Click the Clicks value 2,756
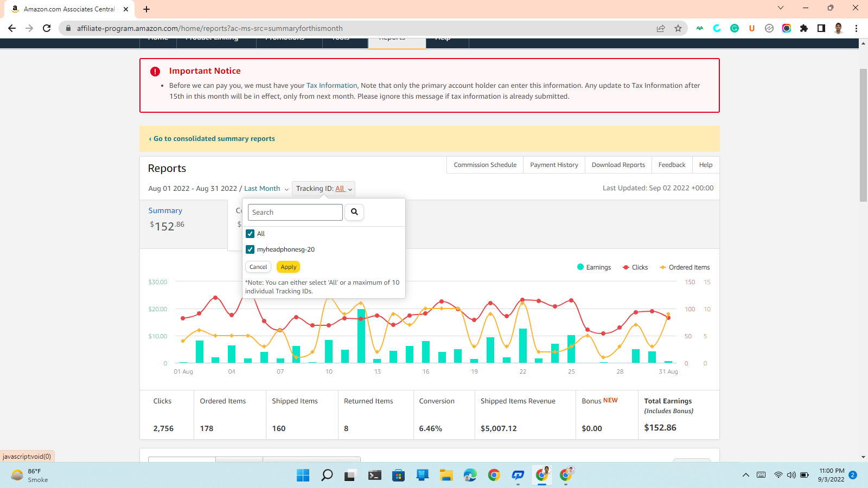The height and width of the screenshot is (488, 868). (x=163, y=428)
